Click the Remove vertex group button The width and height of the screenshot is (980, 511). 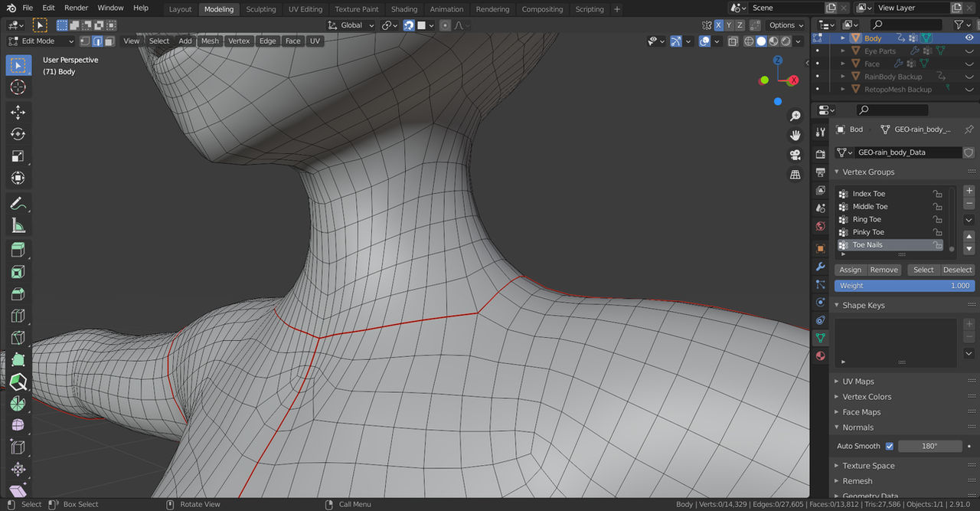(884, 270)
